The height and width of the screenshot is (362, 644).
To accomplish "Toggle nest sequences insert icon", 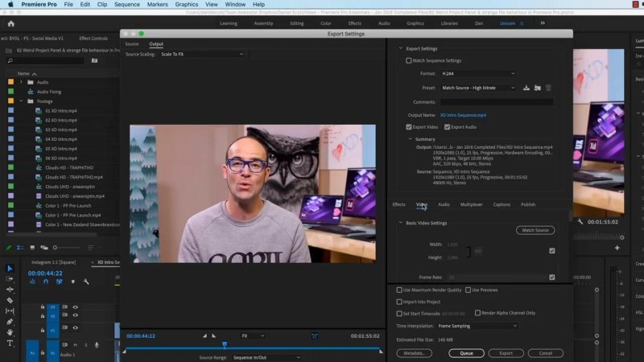I will 32,282.
